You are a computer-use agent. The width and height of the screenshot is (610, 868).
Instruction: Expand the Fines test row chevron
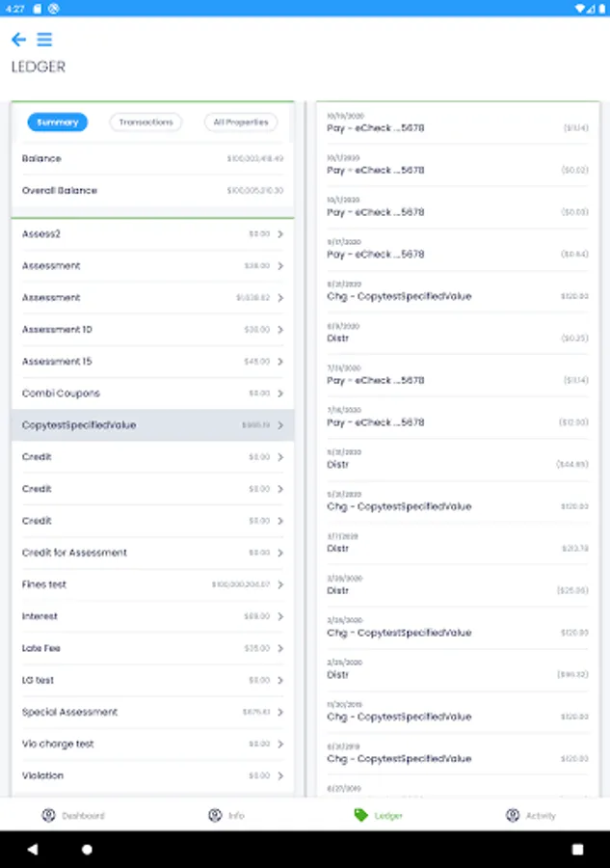(280, 584)
